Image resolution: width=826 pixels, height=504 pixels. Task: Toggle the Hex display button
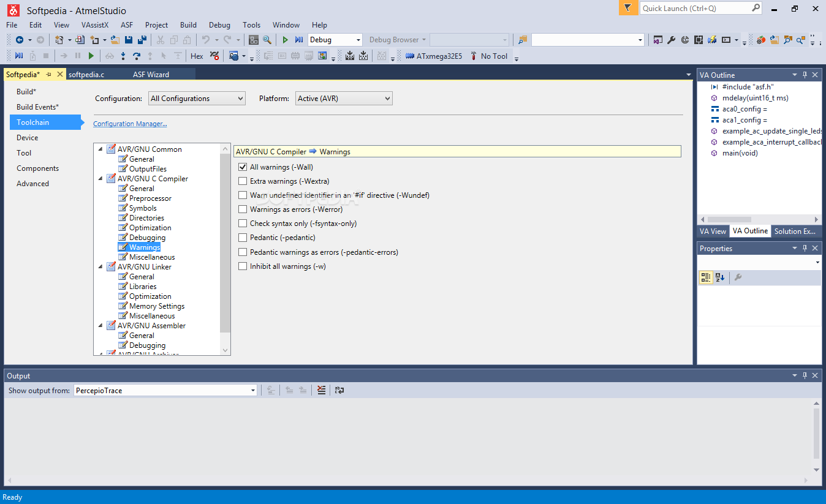pyautogui.click(x=197, y=56)
